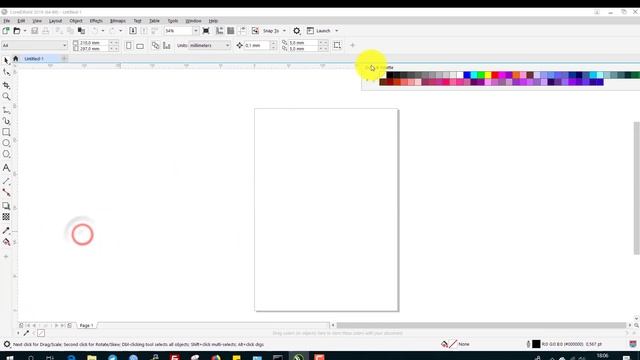640x360 pixels.
Task: Select the Freehand curve tool
Action: (6, 110)
